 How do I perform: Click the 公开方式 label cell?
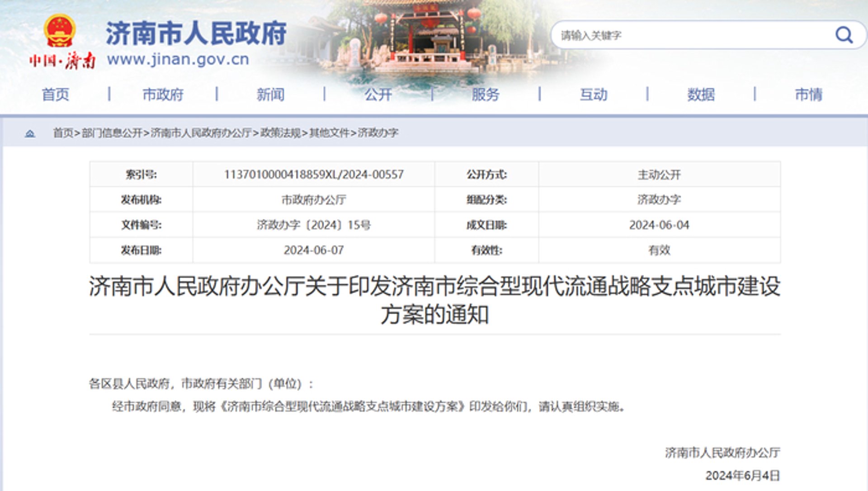(x=486, y=175)
